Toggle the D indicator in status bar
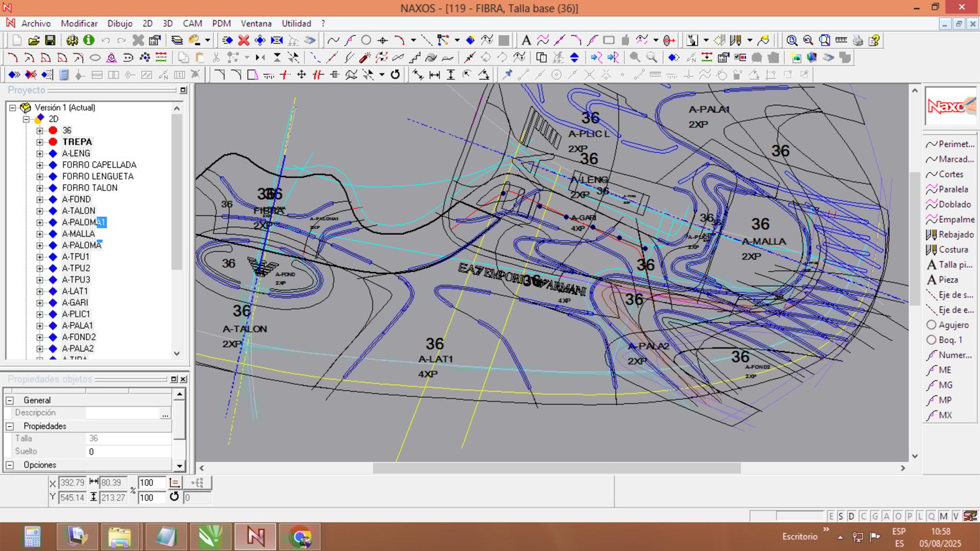 [851, 516]
